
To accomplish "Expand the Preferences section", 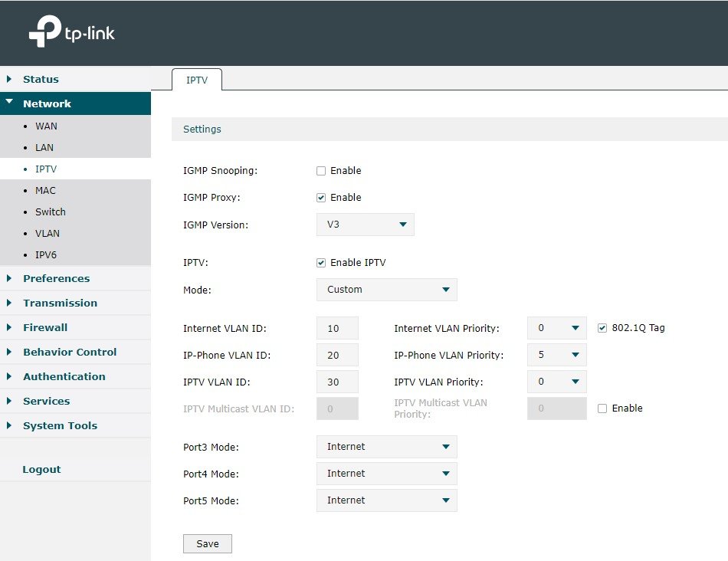I will pos(75,278).
